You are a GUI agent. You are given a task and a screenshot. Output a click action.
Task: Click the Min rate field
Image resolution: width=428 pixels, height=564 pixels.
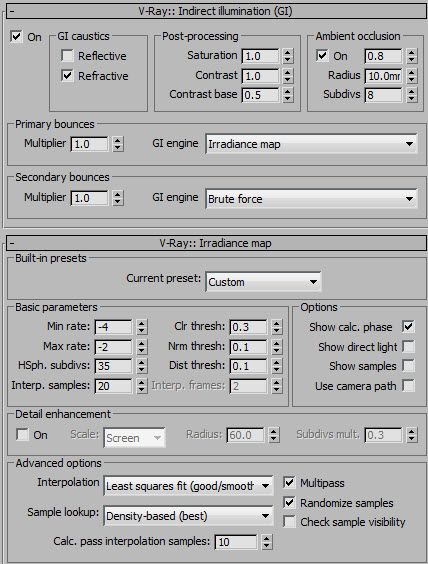coord(114,327)
